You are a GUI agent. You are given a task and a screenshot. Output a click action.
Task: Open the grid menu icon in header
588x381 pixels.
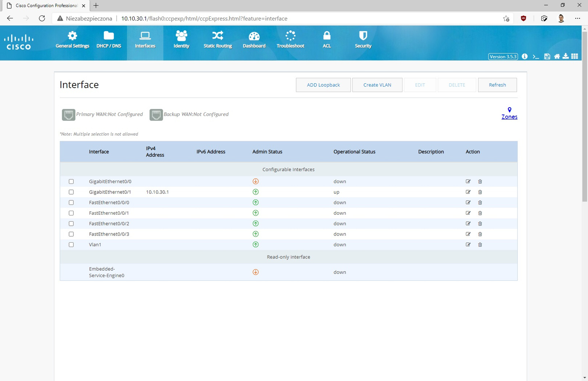575,57
